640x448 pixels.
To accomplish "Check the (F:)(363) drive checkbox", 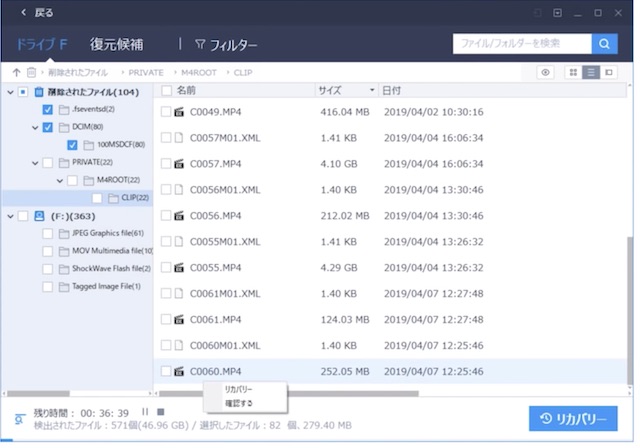I will point(23,216).
